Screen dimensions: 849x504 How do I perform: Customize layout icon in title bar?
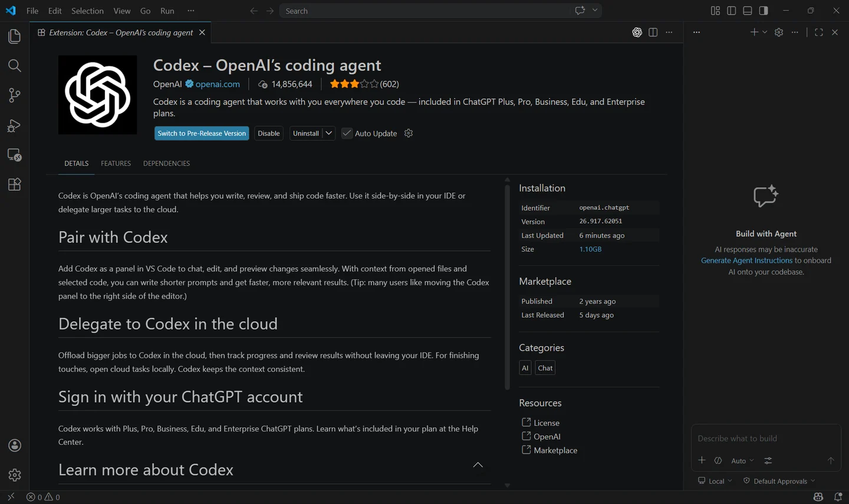tap(715, 11)
